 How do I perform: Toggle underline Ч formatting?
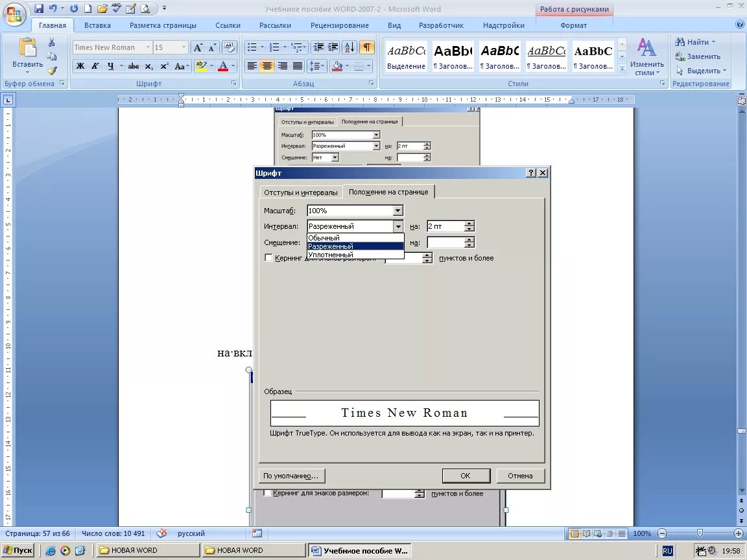110,66
